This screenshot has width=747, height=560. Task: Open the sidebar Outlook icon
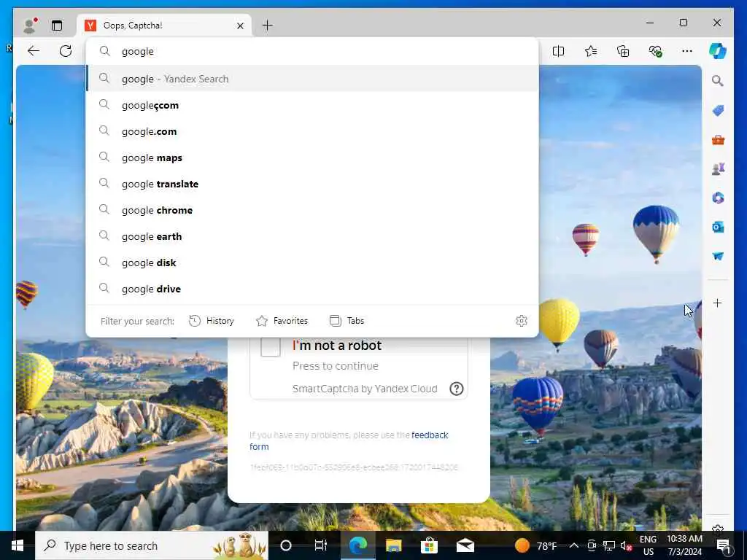coord(718,227)
